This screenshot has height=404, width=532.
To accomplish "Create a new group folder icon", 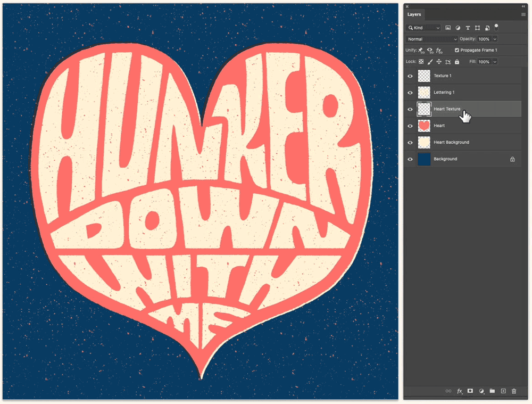I will (x=492, y=391).
